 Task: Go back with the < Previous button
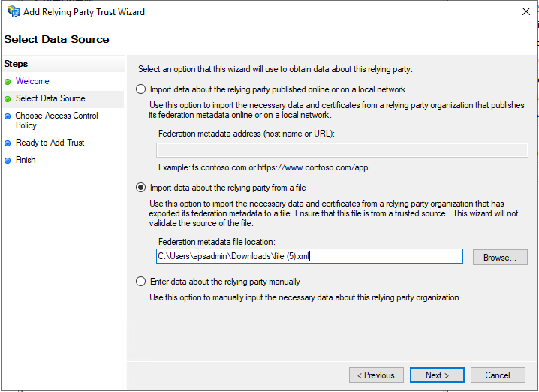375,375
